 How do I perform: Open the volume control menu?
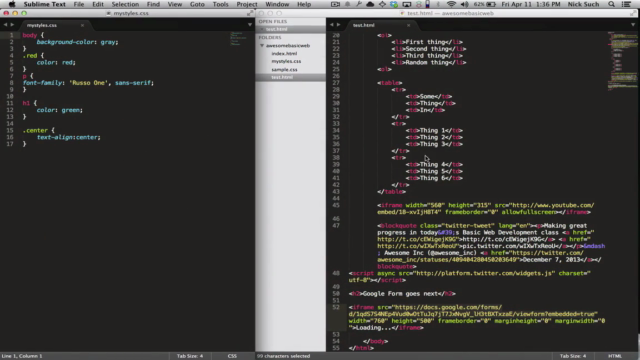click(x=464, y=4)
